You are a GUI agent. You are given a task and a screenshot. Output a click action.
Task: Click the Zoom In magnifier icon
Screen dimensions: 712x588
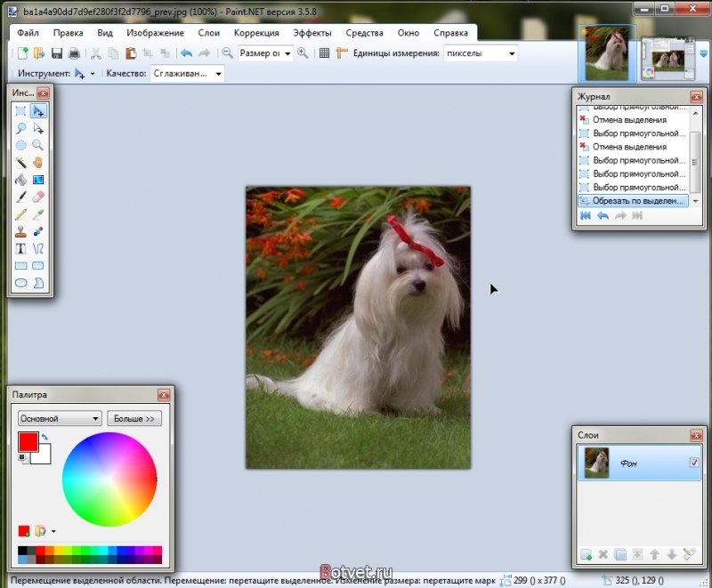tap(303, 53)
